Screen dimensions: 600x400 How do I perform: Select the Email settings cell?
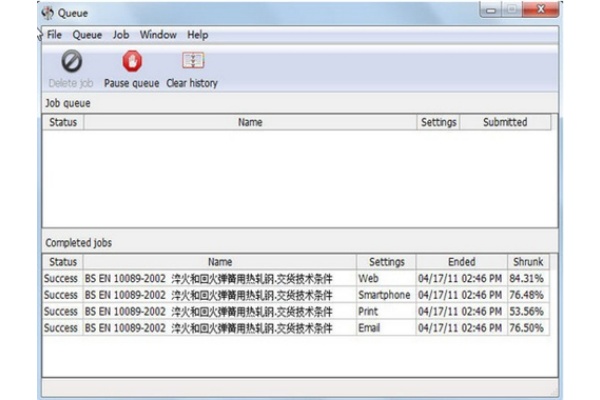(x=386, y=328)
